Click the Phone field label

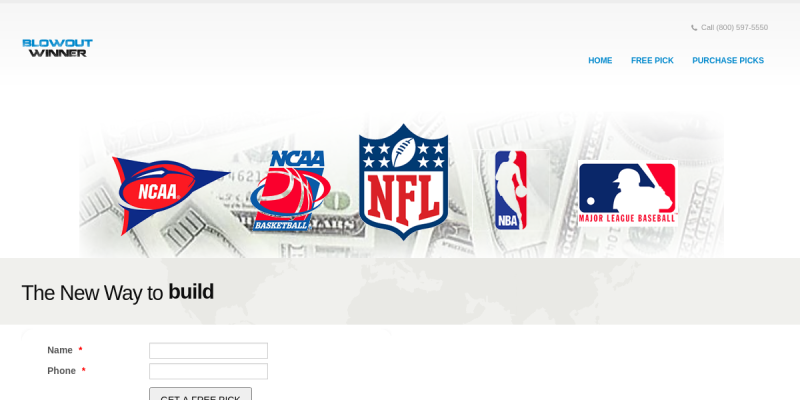pyautogui.click(x=61, y=371)
